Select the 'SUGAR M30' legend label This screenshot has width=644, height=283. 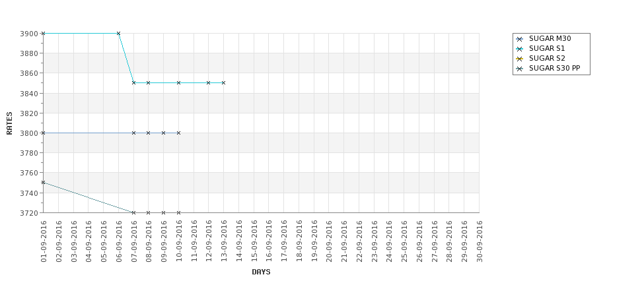tap(550, 38)
